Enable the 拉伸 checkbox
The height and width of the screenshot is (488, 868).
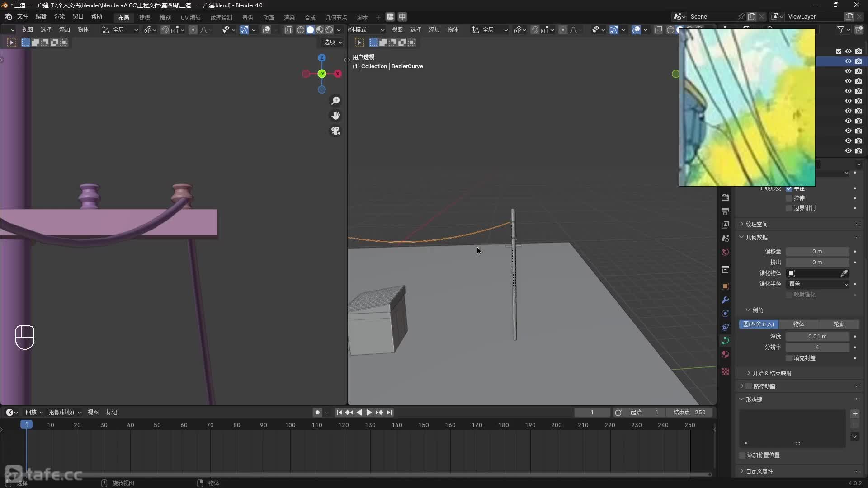tap(789, 198)
